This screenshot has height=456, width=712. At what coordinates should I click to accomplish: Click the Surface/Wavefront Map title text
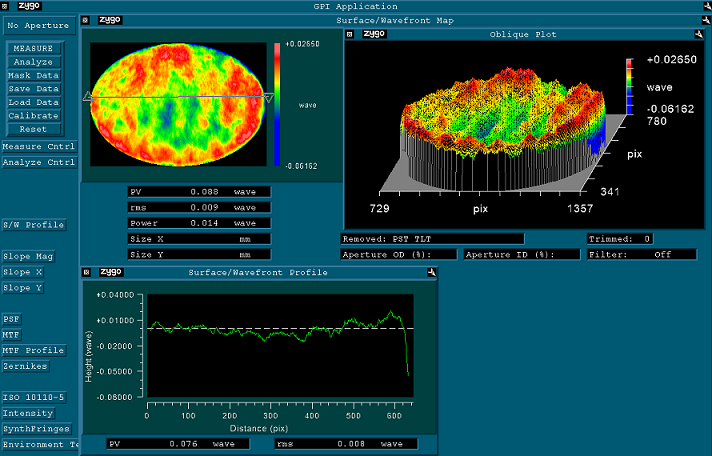click(x=395, y=20)
